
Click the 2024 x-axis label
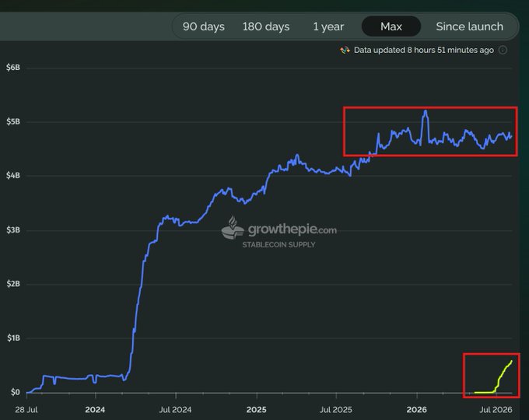pyautogui.click(x=95, y=410)
